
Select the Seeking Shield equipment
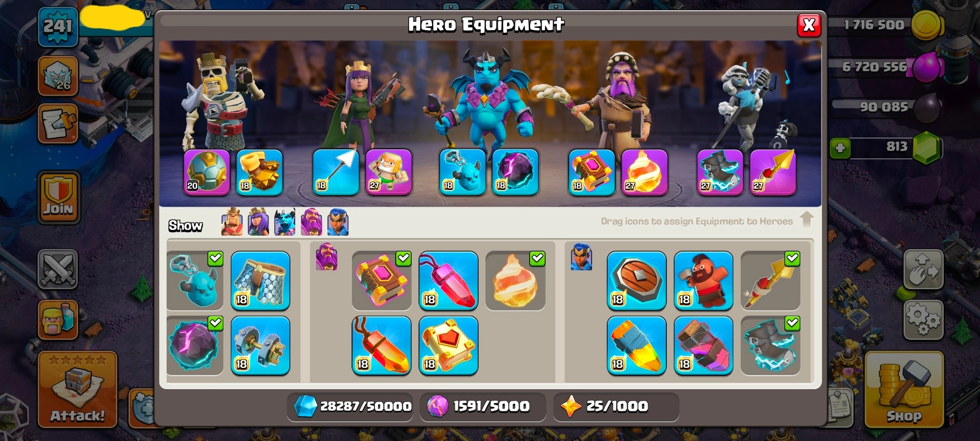click(x=636, y=281)
